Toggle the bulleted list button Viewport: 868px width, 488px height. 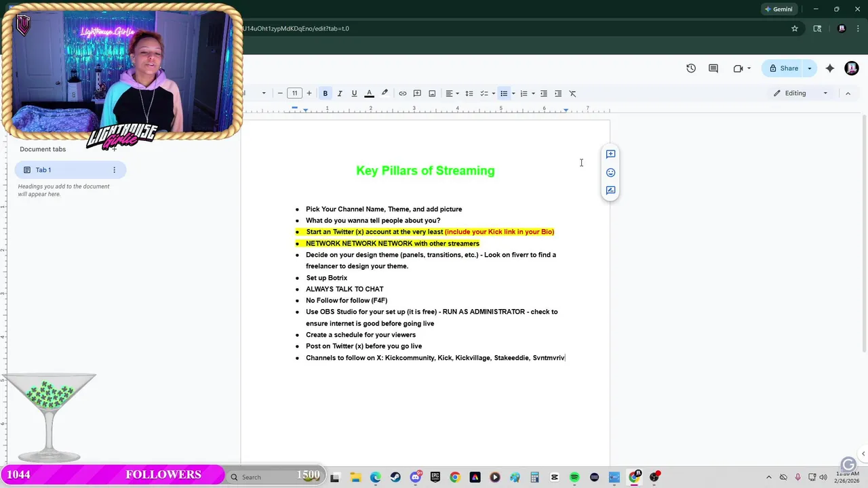[504, 94]
